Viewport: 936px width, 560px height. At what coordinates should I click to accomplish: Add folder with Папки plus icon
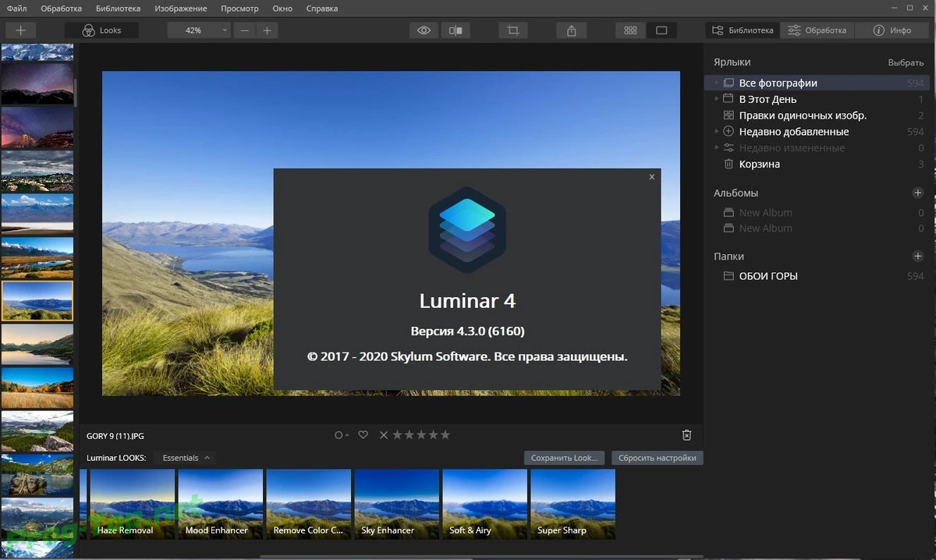pos(918,256)
